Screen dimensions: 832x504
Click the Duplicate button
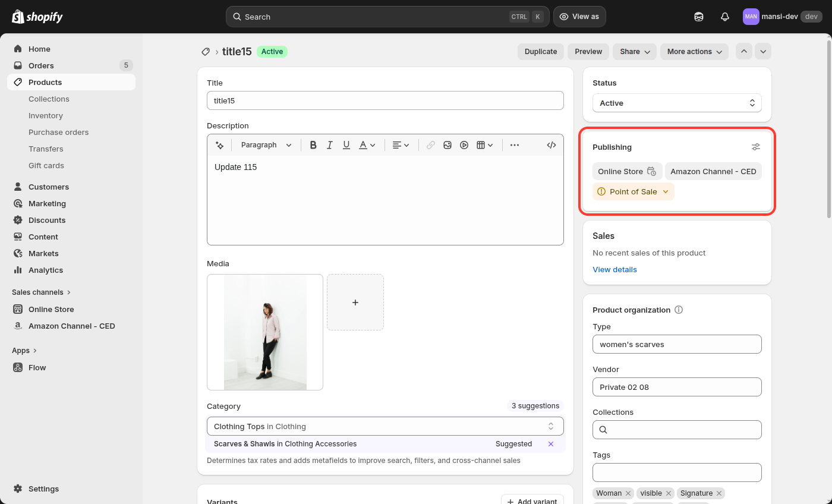point(541,52)
